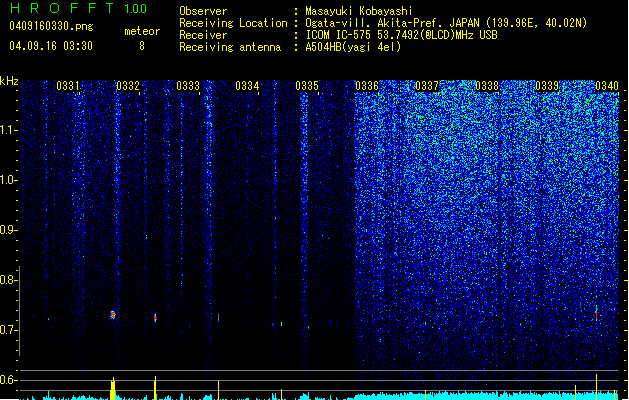Click the 'Receiving Location' label
The image size is (629, 400).
(x=233, y=23)
